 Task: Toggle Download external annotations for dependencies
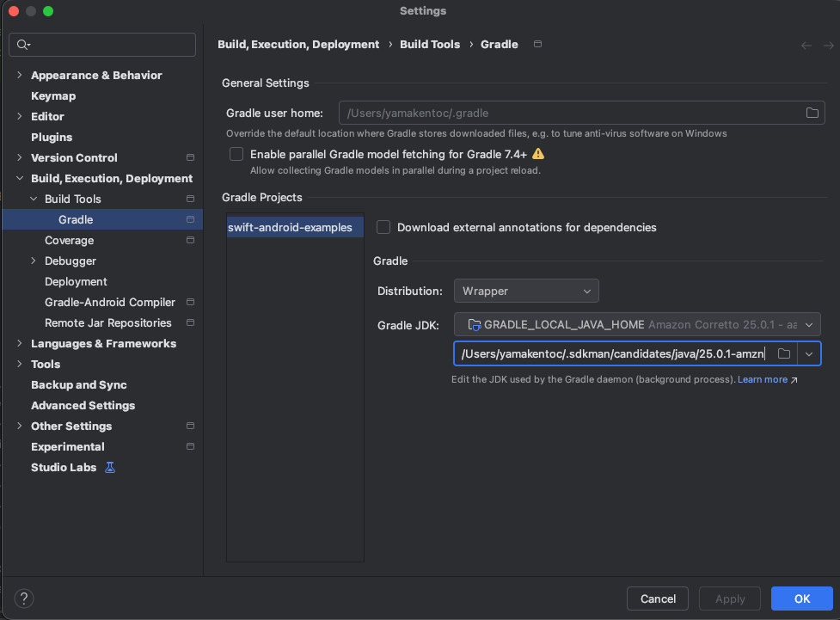[x=383, y=227]
